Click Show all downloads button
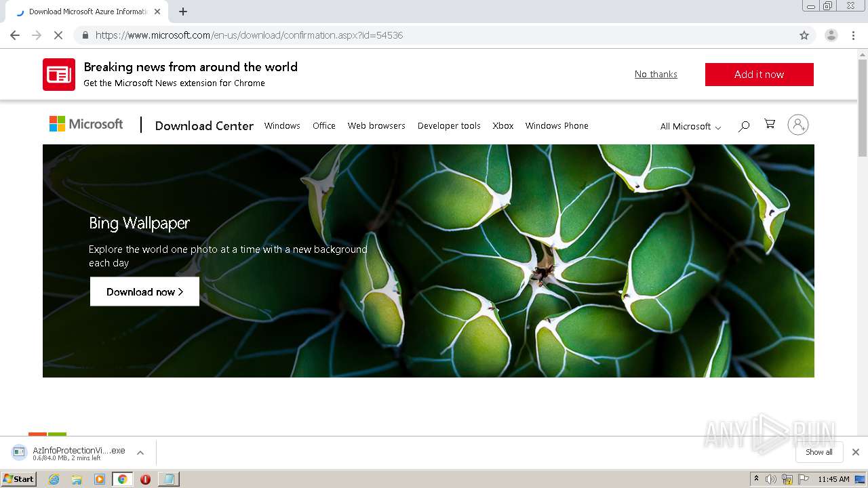868x488 pixels. point(819,452)
